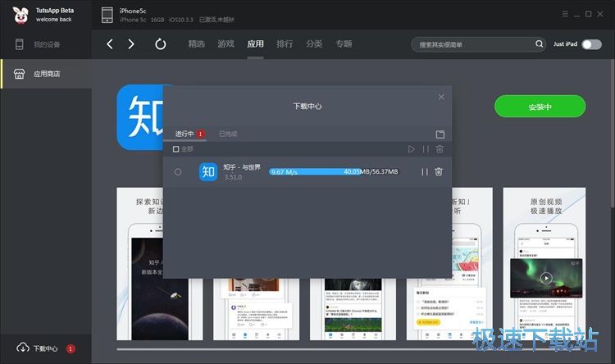615x364 pixels.
Task: Open the 精选 tab
Action: pyautogui.click(x=197, y=44)
